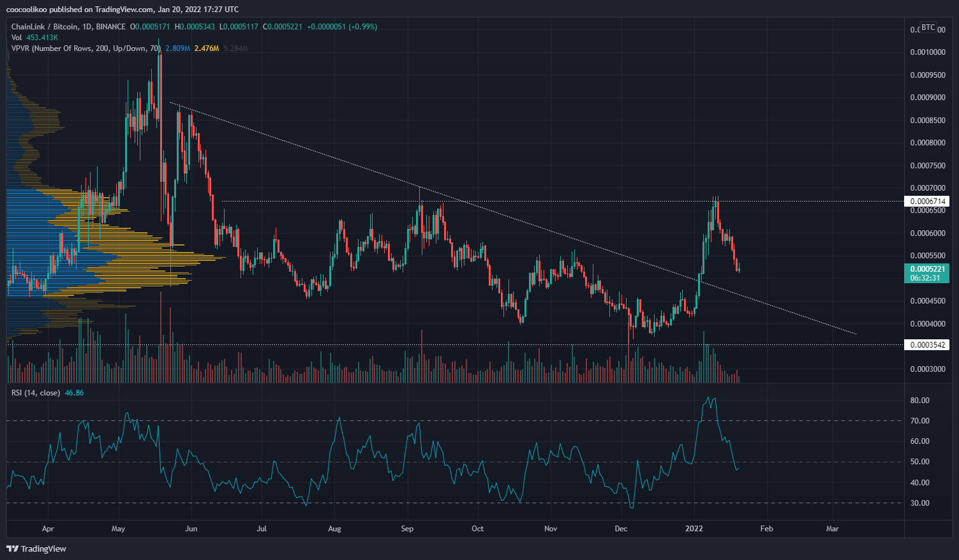Click the Aug label on time axis
The width and height of the screenshot is (959, 560).
334,529
